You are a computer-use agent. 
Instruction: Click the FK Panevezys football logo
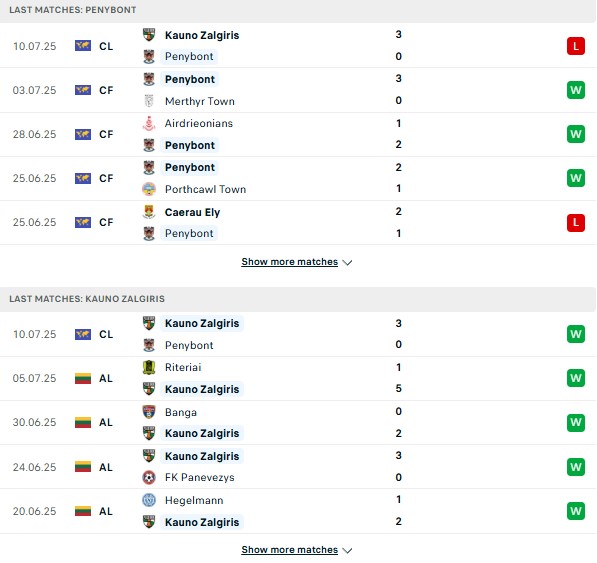click(149, 477)
